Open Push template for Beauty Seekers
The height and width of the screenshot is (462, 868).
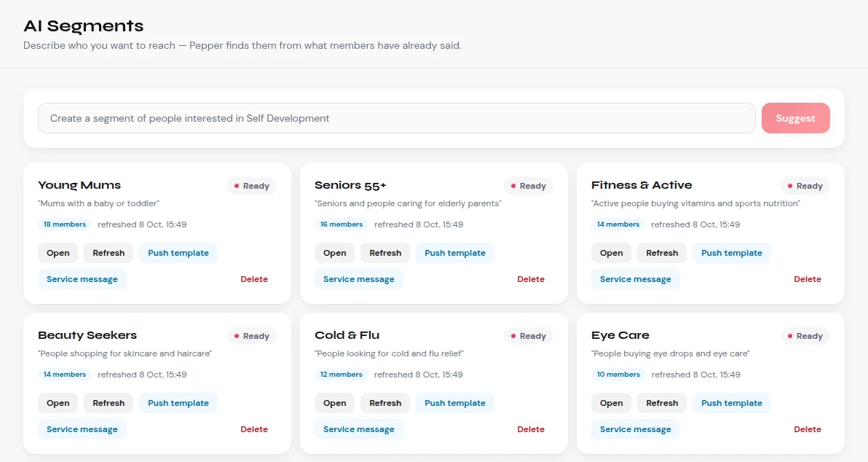click(x=178, y=403)
